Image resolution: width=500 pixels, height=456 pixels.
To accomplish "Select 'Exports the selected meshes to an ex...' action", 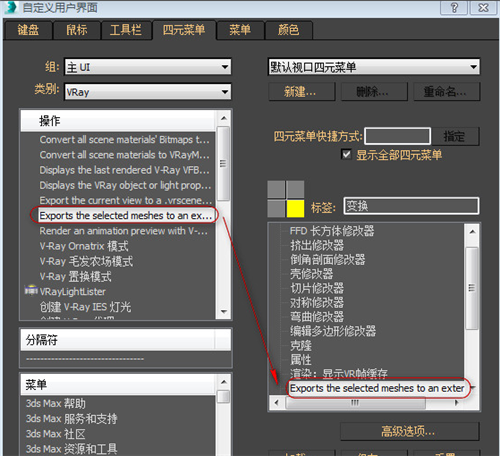I will point(125,216).
